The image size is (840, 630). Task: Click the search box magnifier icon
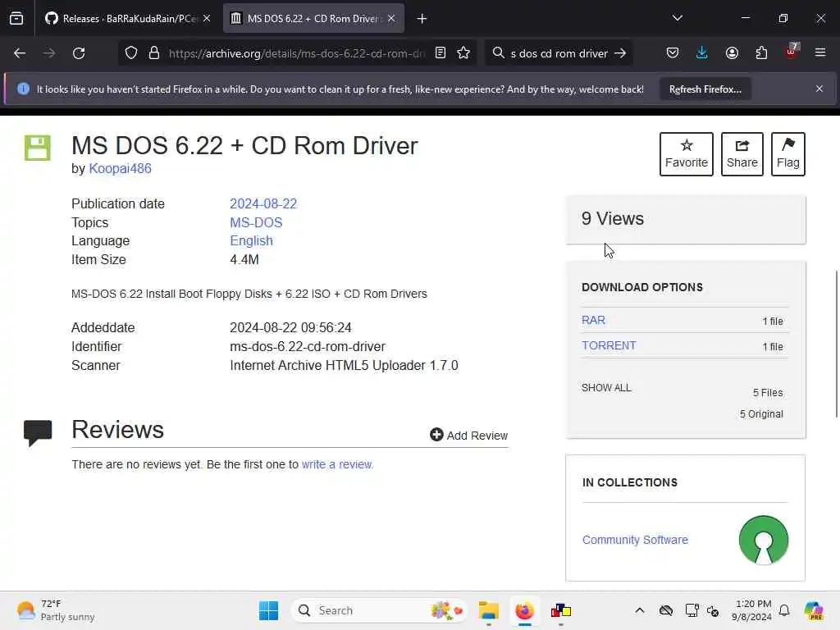(499, 53)
